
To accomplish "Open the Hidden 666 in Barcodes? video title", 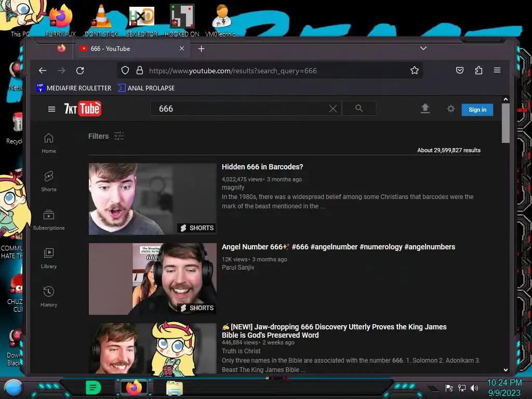I will 262,167.
